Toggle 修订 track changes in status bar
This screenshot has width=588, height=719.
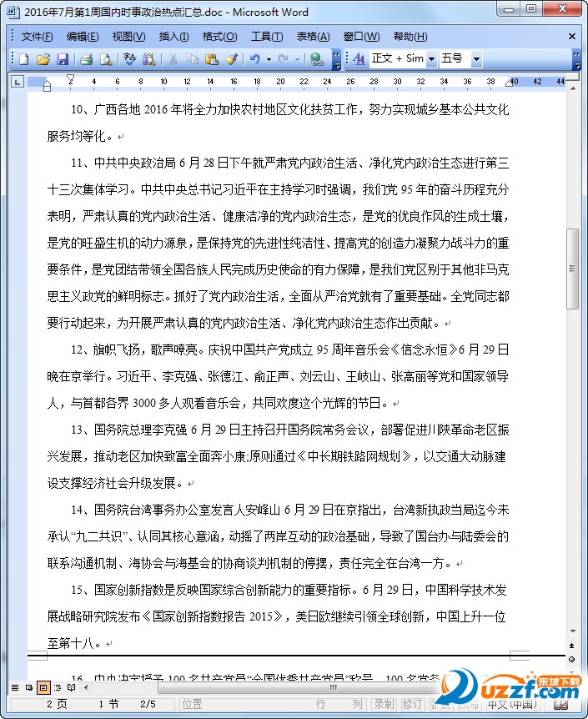click(412, 704)
